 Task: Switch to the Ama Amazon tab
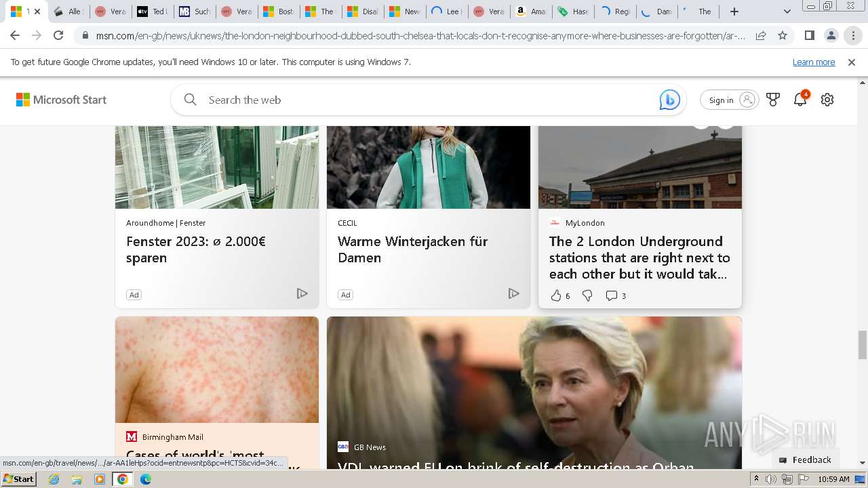tap(530, 12)
